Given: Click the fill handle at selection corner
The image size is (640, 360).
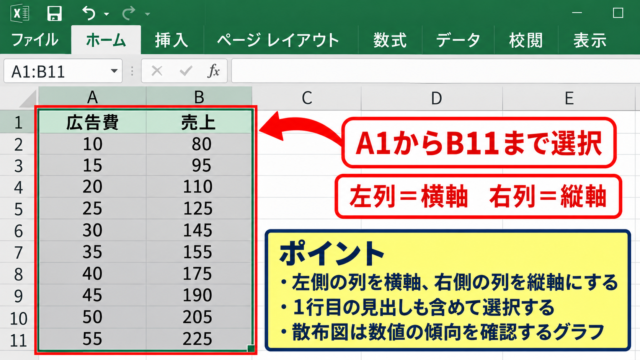Looking at the screenshot, I should [x=251, y=349].
